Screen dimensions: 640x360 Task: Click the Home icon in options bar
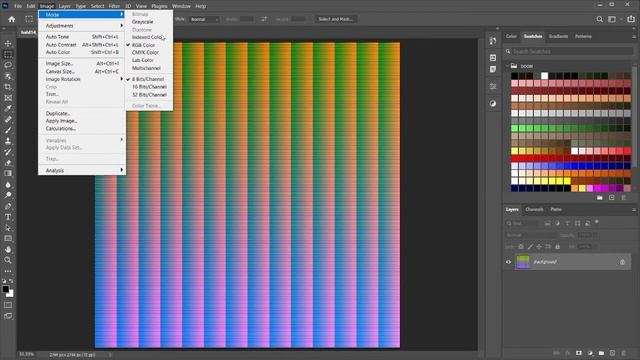pyautogui.click(x=11, y=19)
